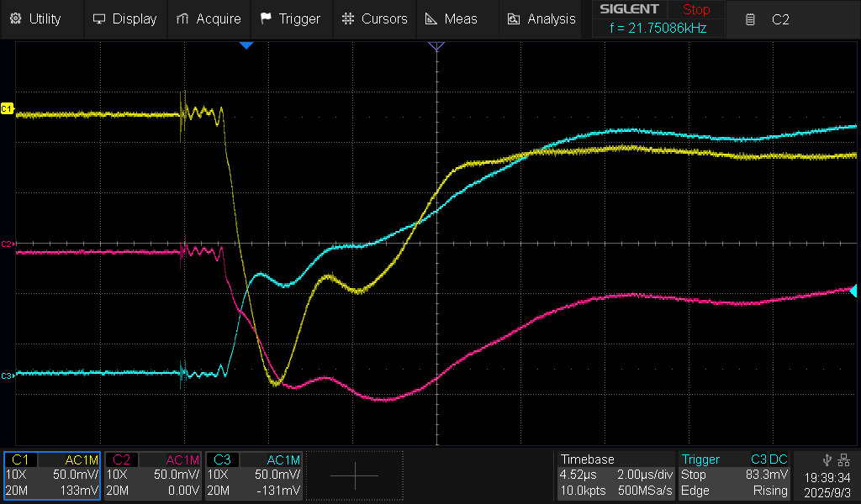Expand the Timebase settings box
Image resolution: width=861 pixels, height=504 pixels.
pyautogui.click(x=615, y=475)
